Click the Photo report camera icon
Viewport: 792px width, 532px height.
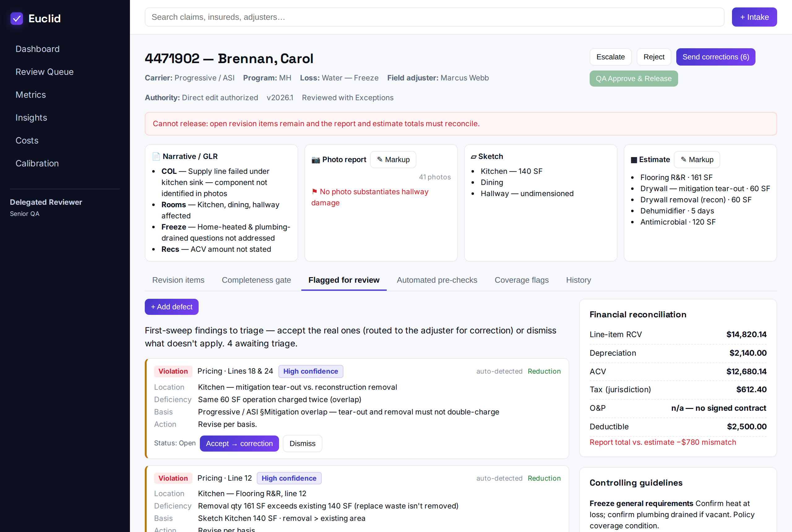click(x=316, y=160)
